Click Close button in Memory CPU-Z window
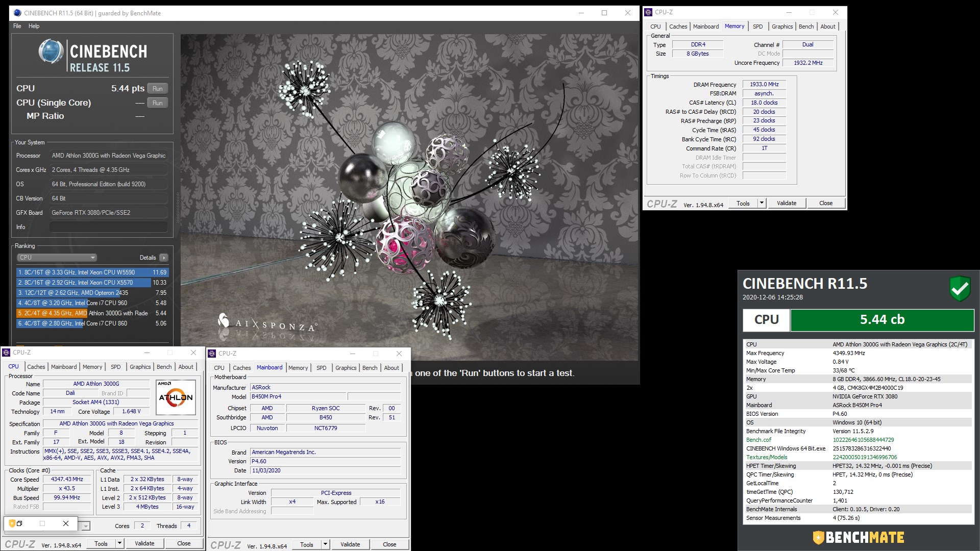Image resolution: width=980 pixels, height=551 pixels. click(826, 203)
